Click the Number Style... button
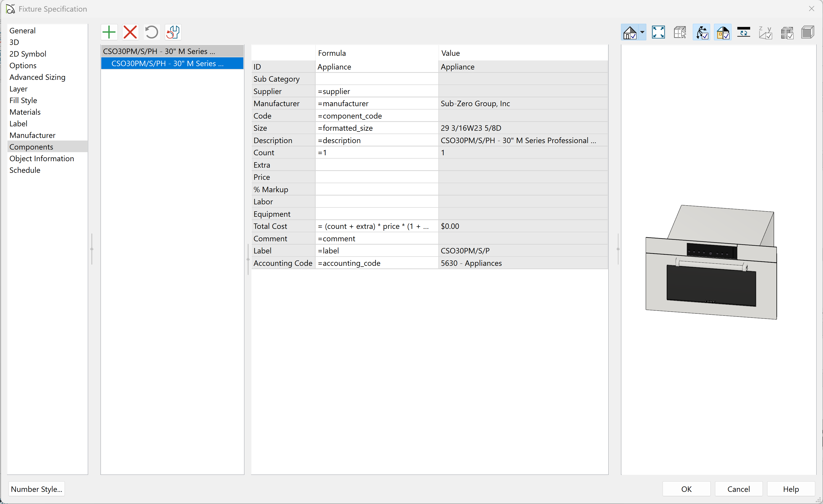 tap(36, 489)
